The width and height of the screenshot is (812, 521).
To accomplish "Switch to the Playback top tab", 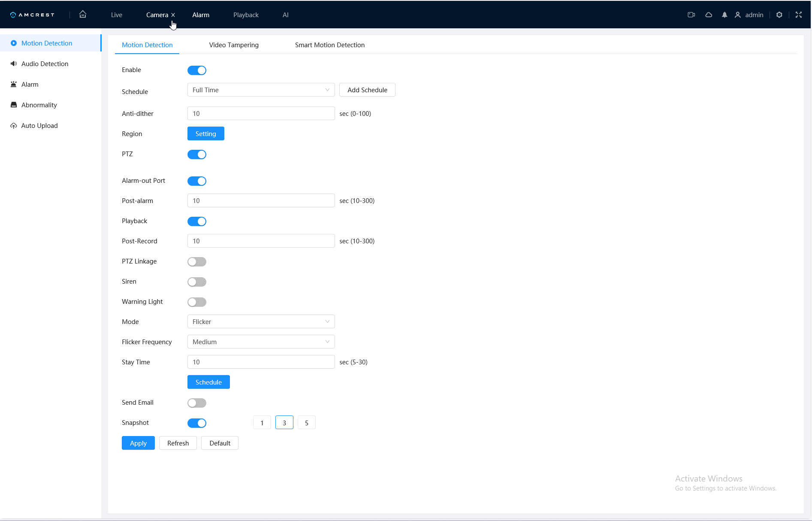I will pyautogui.click(x=246, y=15).
